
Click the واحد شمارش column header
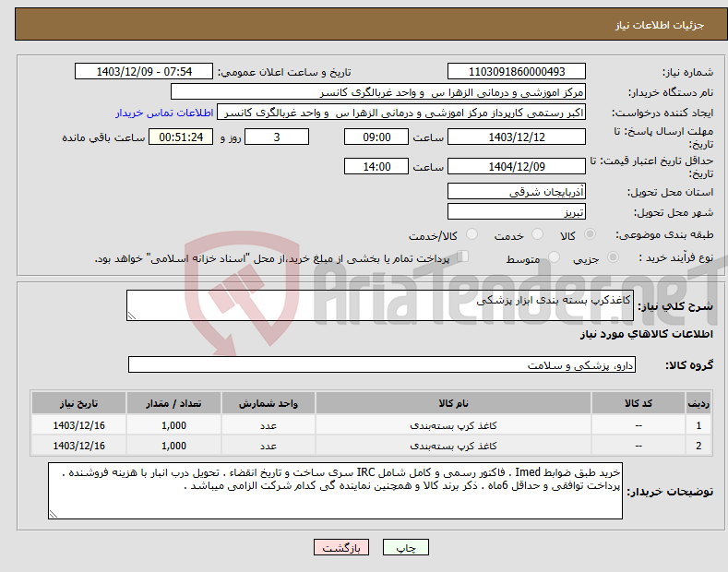[x=269, y=403]
